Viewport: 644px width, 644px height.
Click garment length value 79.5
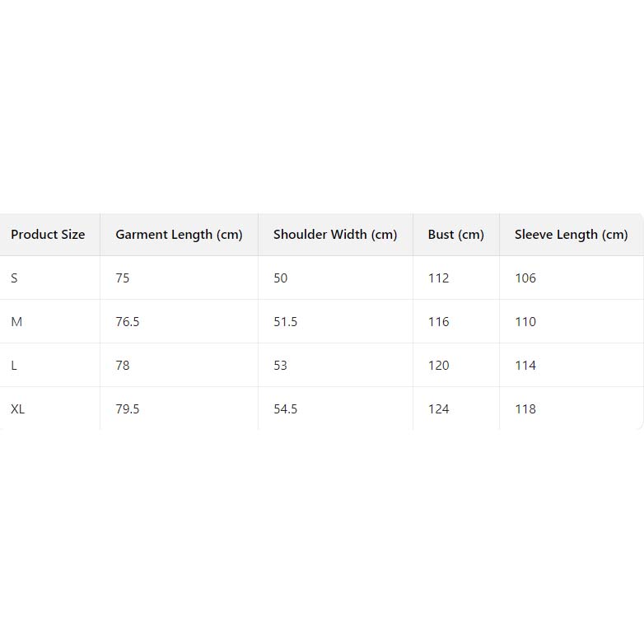point(128,409)
